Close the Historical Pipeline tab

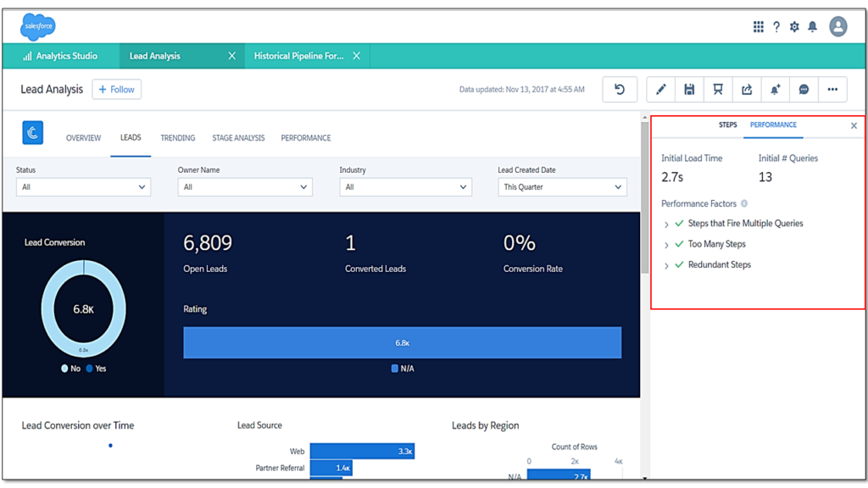357,56
